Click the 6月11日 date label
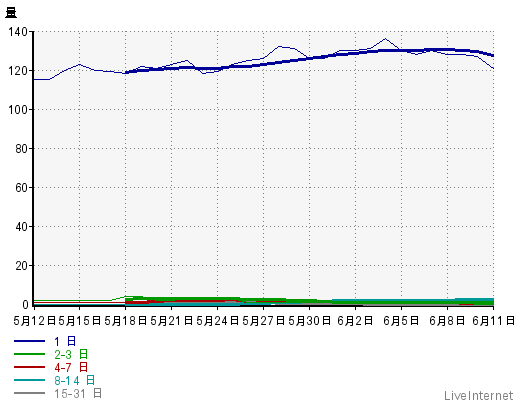This screenshot has width=520, height=405. [494, 321]
